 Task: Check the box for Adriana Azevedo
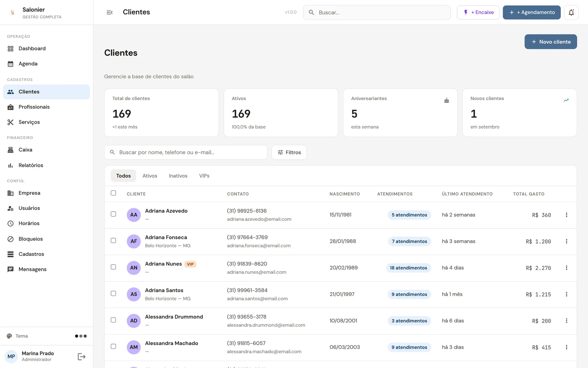(x=113, y=214)
